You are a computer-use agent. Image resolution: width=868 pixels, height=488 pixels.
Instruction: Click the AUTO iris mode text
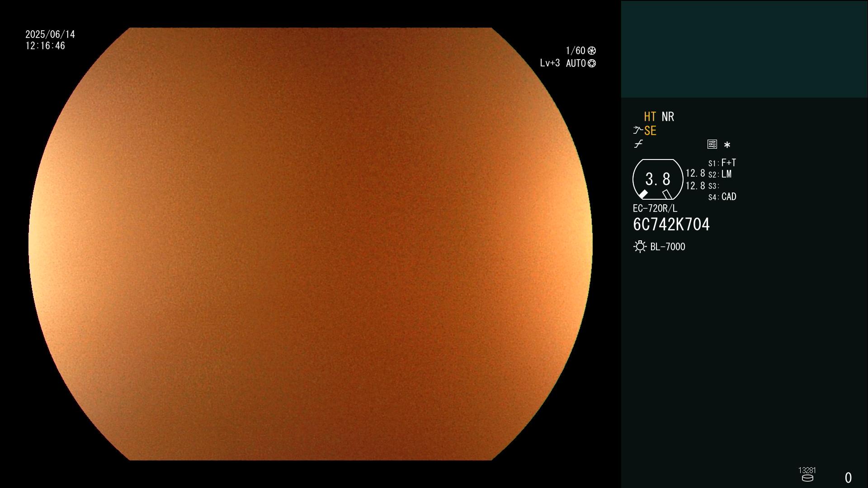(576, 64)
